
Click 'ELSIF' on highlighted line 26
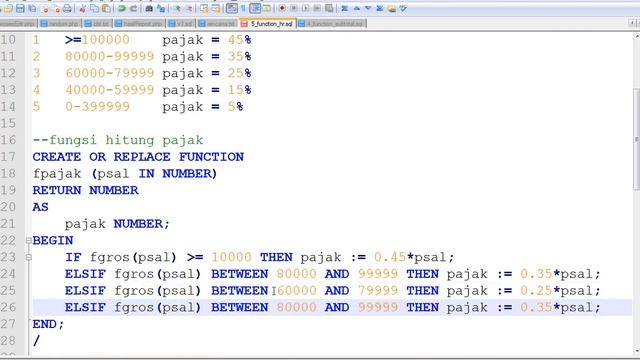point(85,307)
